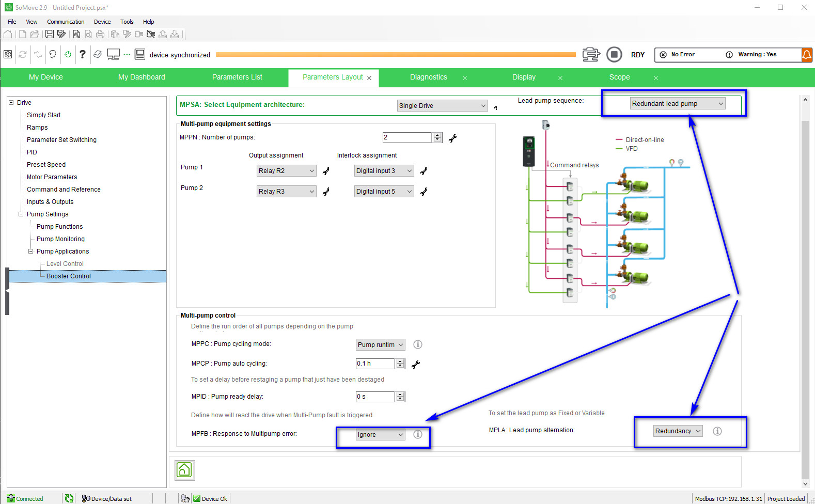Select Motor Parameters in the tree

52,177
